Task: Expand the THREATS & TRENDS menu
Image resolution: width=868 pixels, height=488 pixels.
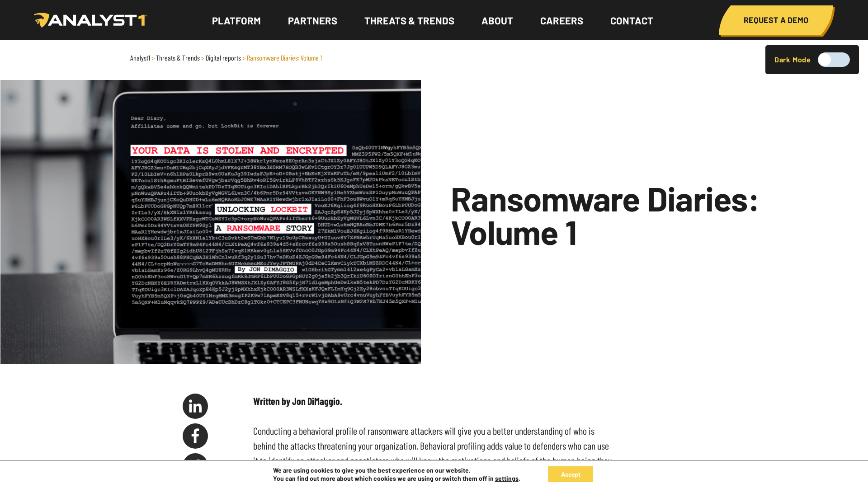Action: [x=409, y=20]
